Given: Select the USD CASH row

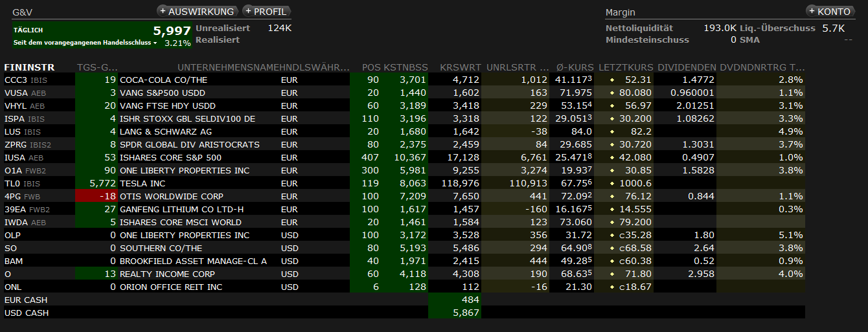Looking at the screenshot, I should (x=26, y=313).
